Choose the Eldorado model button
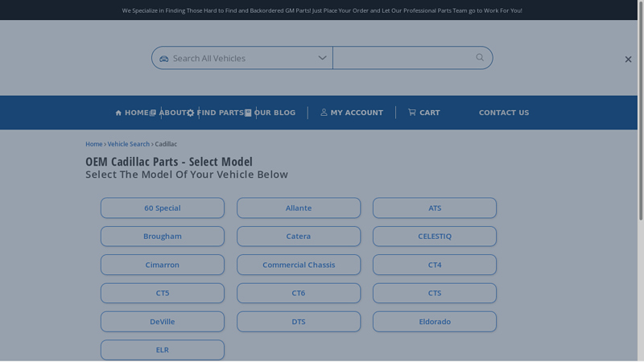This screenshot has width=644, height=362. click(435, 322)
